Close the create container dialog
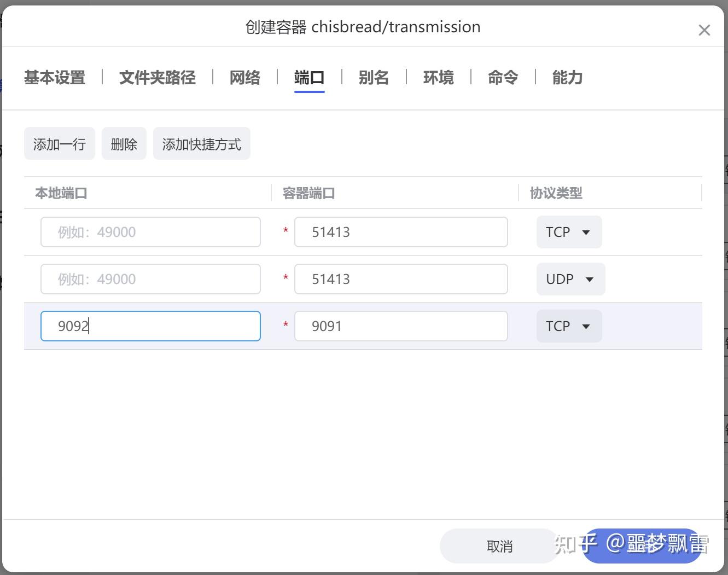This screenshot has height=575, width=728. (704, 30)
